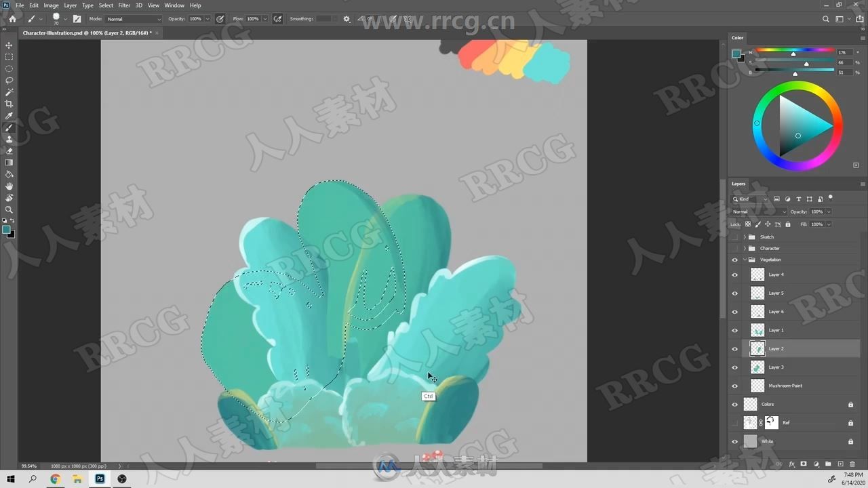This screenshot has width=868, height=488.
Task: Open the Flow dropdown arrow
Action: tap(265, 19)
